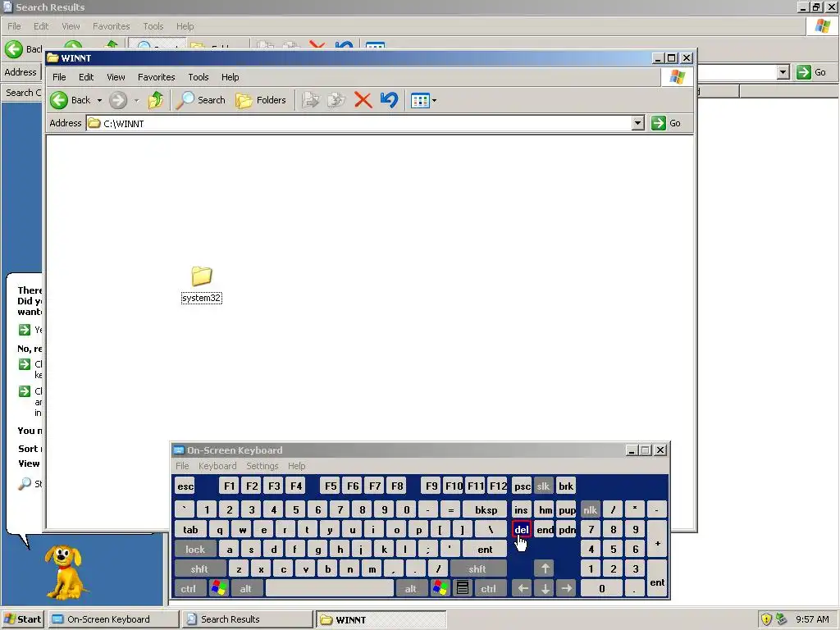Click the red Delete X in WINNT toolbar
Screen dimensions: 840x630
(363, 100)
